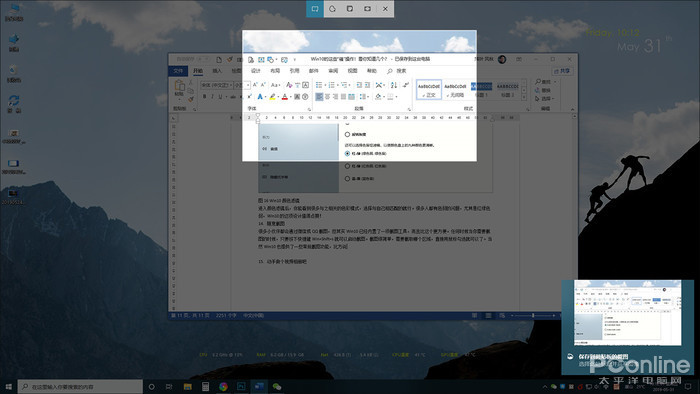
Task: Click the Decrease Indent icon
Action: click(x=359, y=85)
